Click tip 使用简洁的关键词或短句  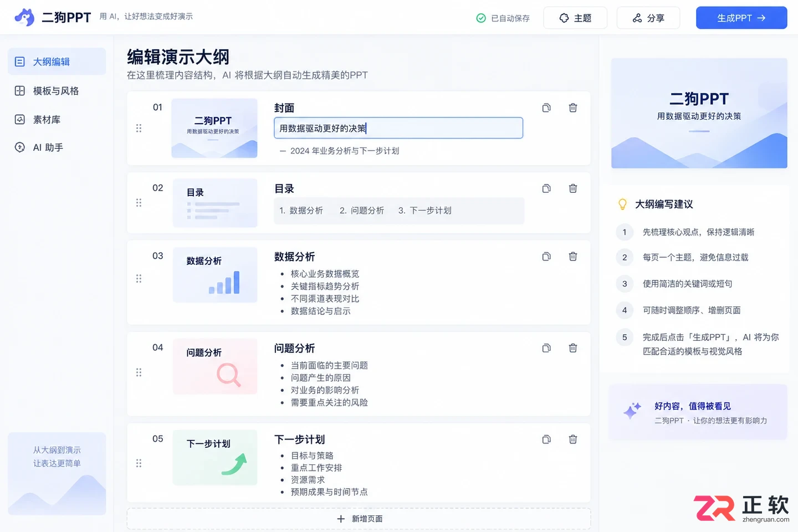point(687,284)
